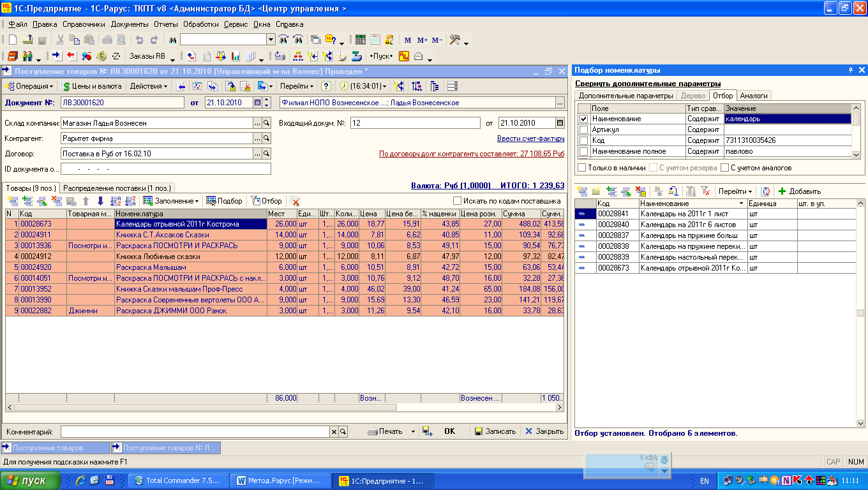Click the new group folder icon in selection panel
Screen dimensions: 868x490
pos(596,191)
